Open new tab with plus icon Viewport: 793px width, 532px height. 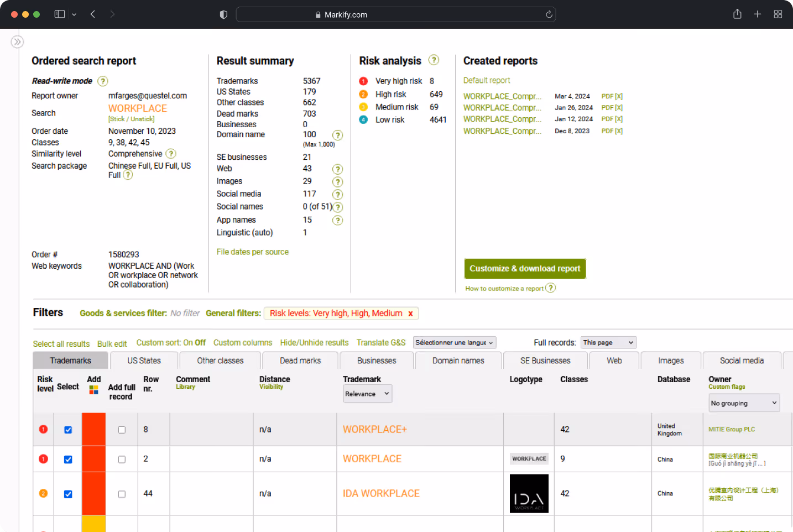[x=758, y=14]
